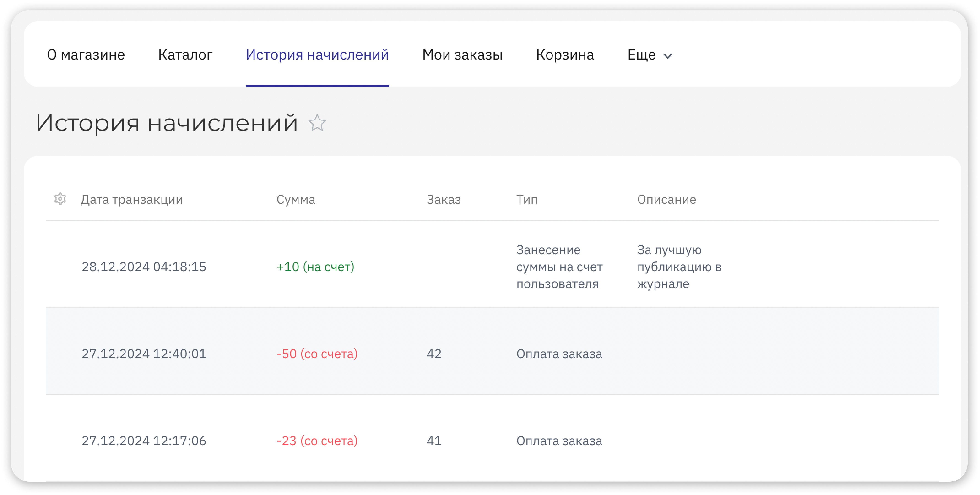
Task: Open the table settings gear icon
Action: tap(60, 199)
